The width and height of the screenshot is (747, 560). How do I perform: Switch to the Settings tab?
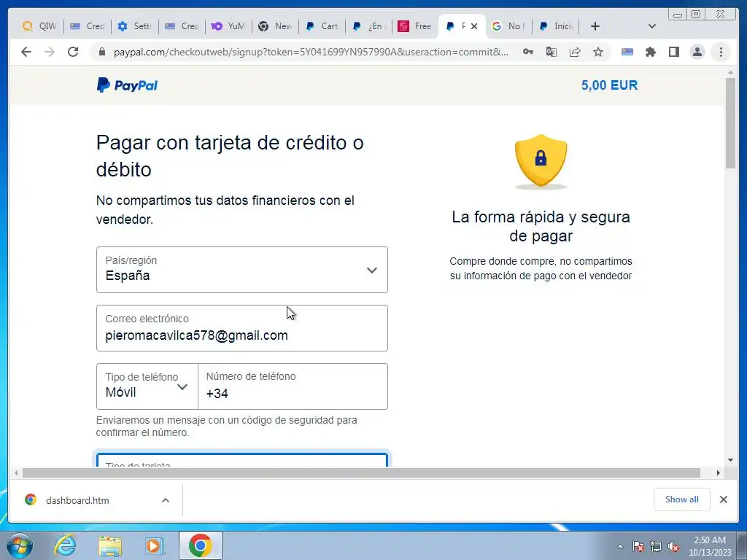click(x=135, y=26)
